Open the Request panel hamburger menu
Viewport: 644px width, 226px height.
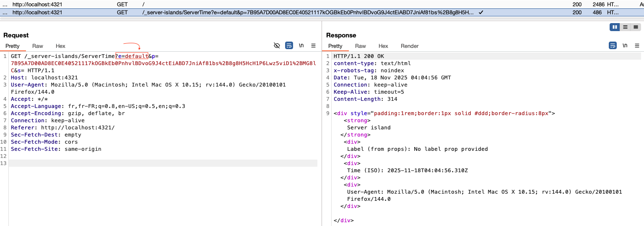pos(313,45)
